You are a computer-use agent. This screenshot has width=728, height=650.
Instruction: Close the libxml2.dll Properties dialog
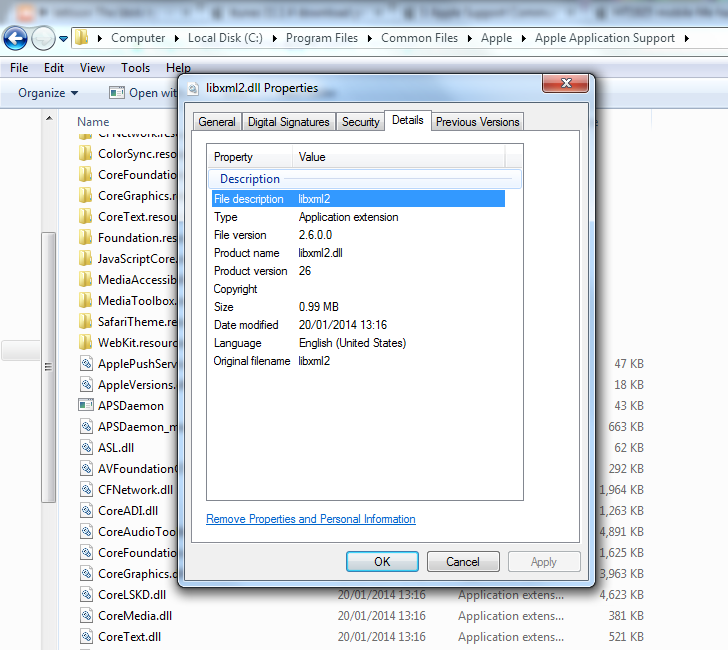[566, 83]
